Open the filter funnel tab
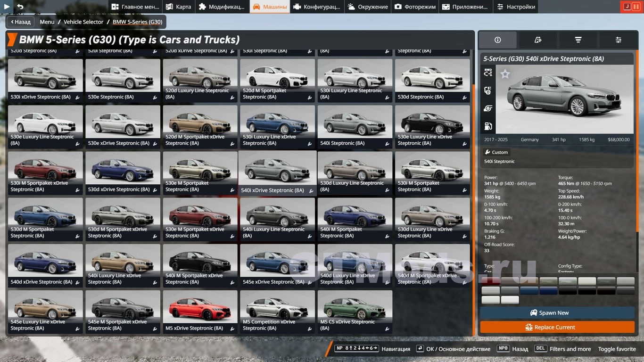The height and width of the screenshot is (362, 644). pyautogui.click(x=578, y=40)
